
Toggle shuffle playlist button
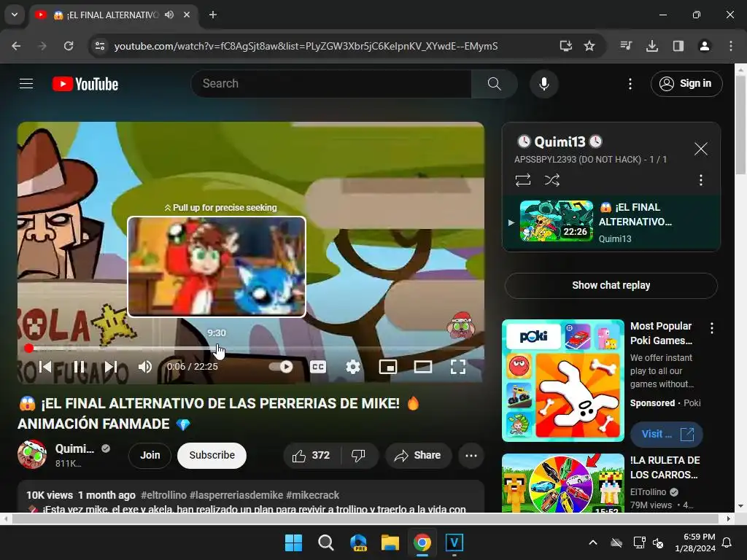551,180
